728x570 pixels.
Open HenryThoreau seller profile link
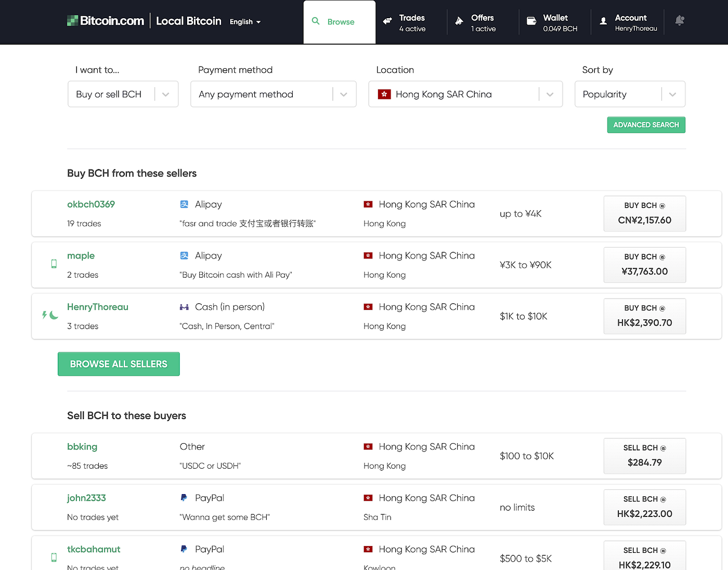[98, 307]
